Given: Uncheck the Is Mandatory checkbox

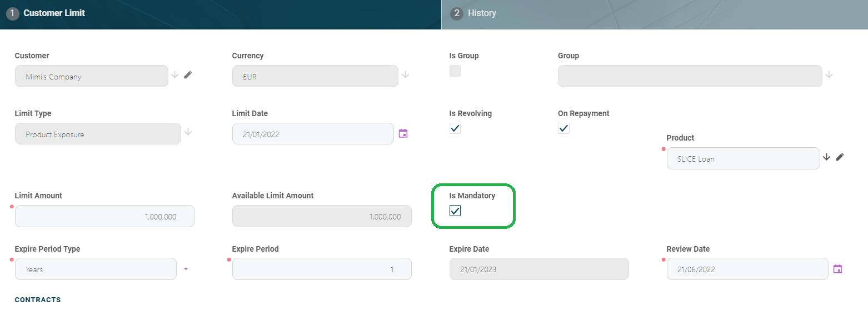Looking at the screenshot, I should pos(455,211).
